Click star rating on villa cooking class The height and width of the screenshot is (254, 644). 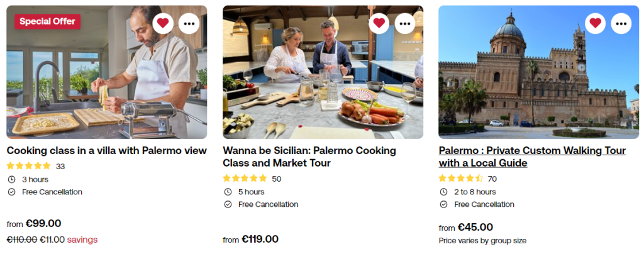pyautogui.click(x=28, y=167)
